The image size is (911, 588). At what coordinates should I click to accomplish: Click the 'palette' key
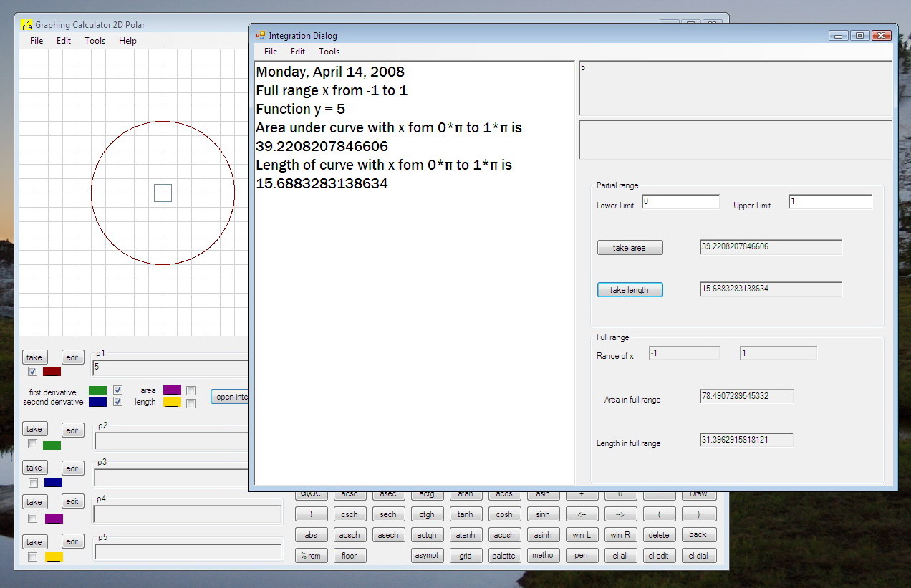tap(504, 556)
